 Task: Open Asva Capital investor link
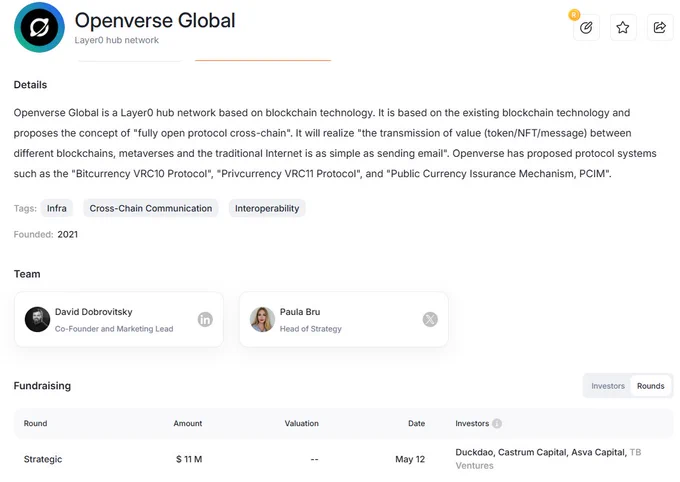[x=598, y=452]
